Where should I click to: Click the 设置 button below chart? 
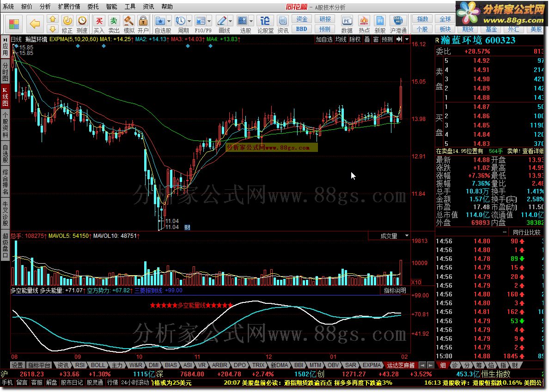pyautogui.click(x=17, y=365)
